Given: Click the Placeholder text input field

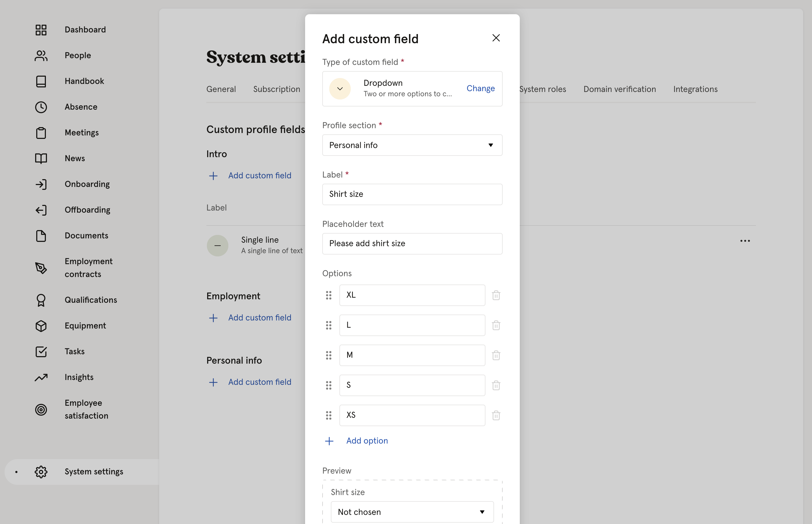Looking at the screenshot, I should 412,243.
